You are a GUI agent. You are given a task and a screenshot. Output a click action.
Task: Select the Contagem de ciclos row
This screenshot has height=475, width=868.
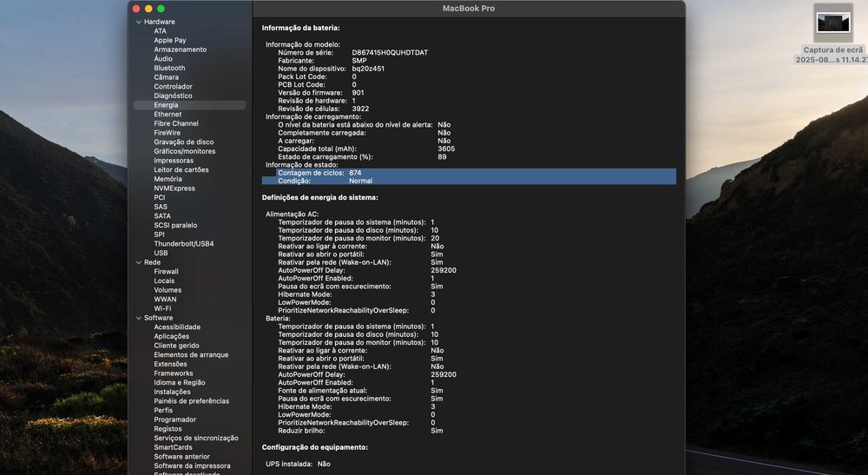click(469, 173)
